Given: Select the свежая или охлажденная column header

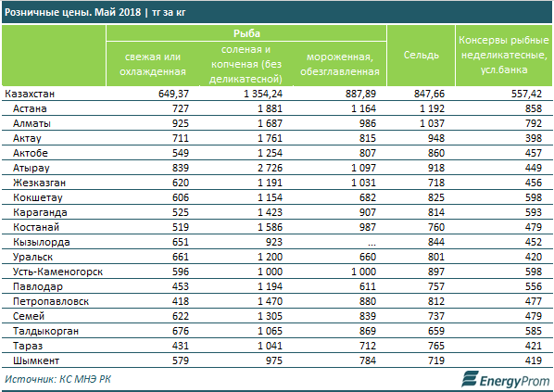Looking at the screenshot, I should pyautogui.click(x=153, y=64).
